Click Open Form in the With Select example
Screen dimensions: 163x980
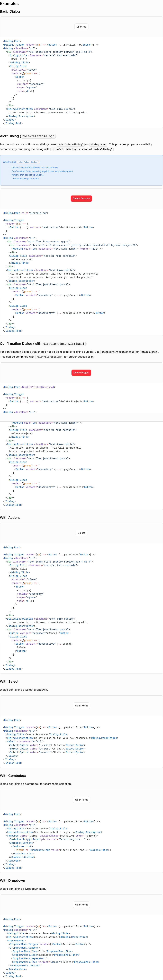pos(81,706)
